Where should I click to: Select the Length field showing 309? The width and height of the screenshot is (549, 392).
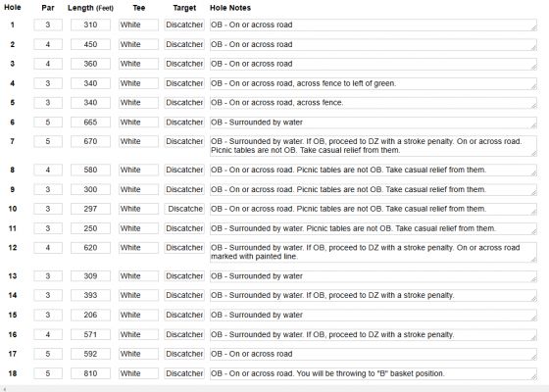coord(90,276)
